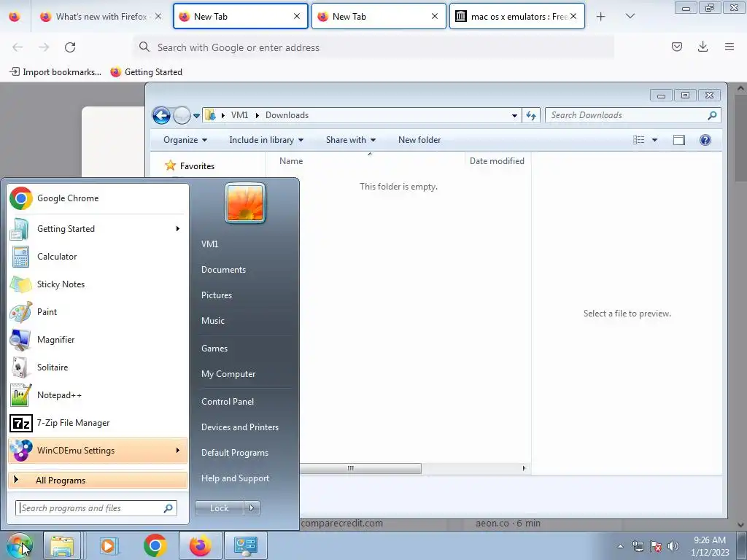Launch Solitaire from the Start menu
747x560 pixels.
tap(98, 367)
